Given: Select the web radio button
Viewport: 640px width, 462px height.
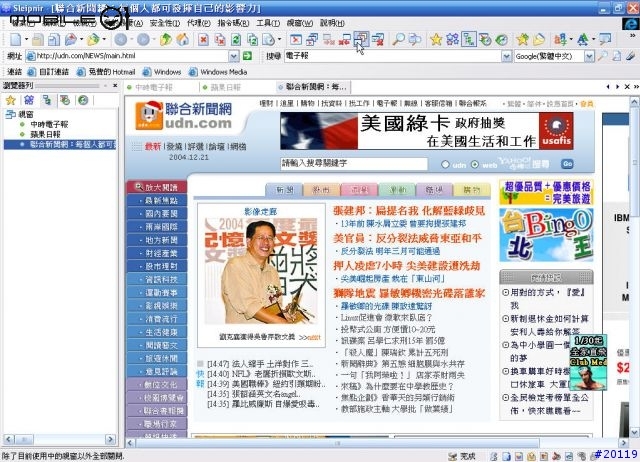Looking at the screenshot, I should coord(475,164).
